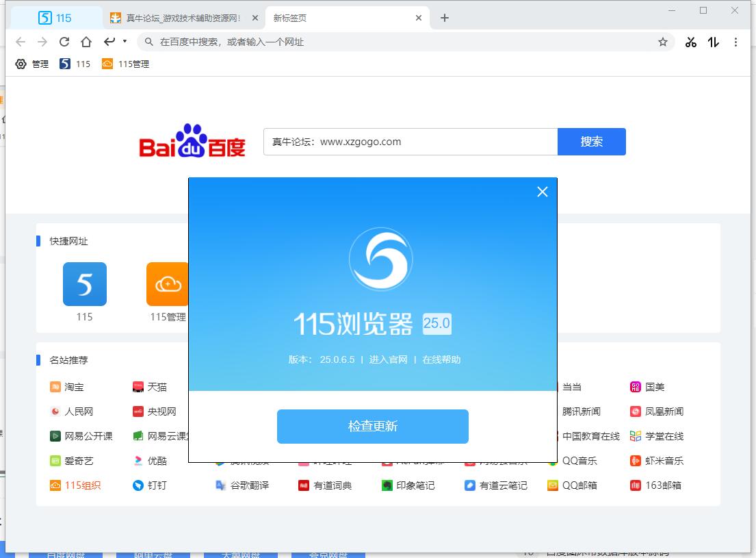Open 印象笔记 site link

tap(408, 485)
